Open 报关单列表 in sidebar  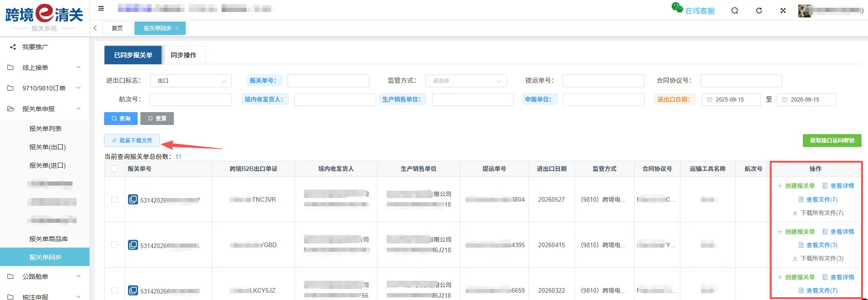tap(45, 129)
